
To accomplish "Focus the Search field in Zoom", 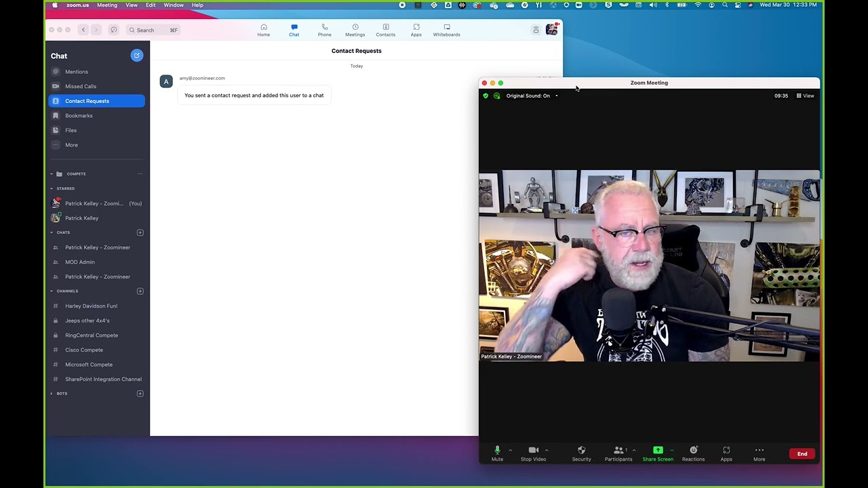I will [153, 30].
